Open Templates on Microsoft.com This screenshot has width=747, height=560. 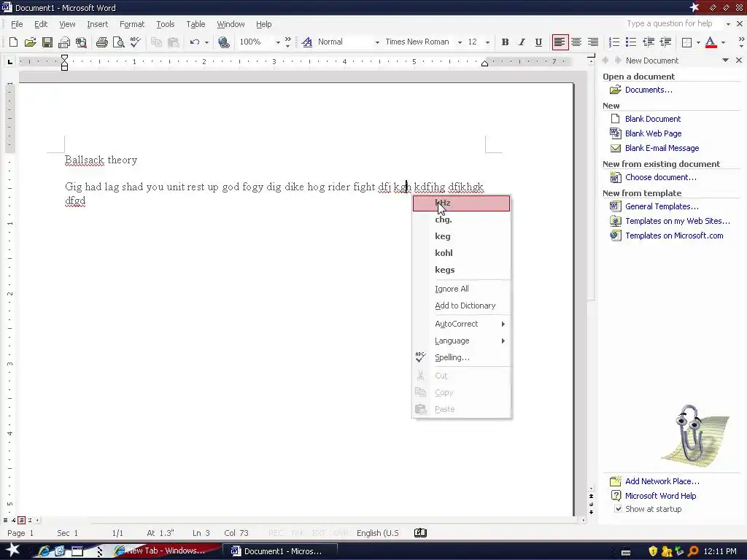tap(674, 236)
